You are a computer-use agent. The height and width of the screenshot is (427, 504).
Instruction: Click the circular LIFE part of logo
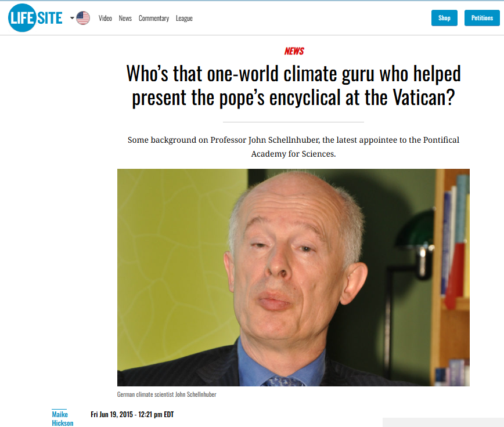pyautogui.click(x=22, y=18)
